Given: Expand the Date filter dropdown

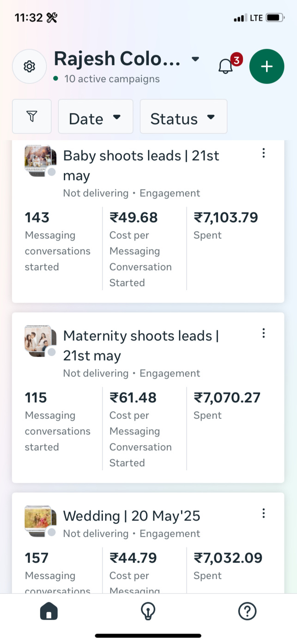Looking at the screenshot, I should 95,118.
